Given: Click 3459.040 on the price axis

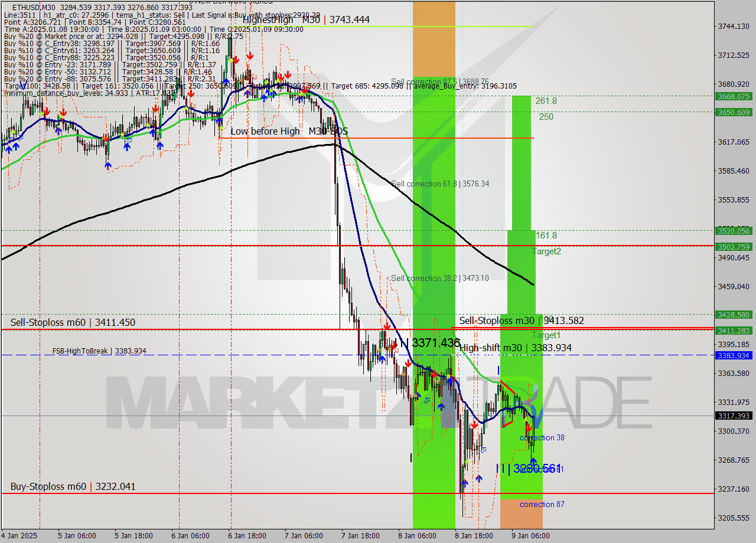Looking at the screenshot, I should point(734,286).
